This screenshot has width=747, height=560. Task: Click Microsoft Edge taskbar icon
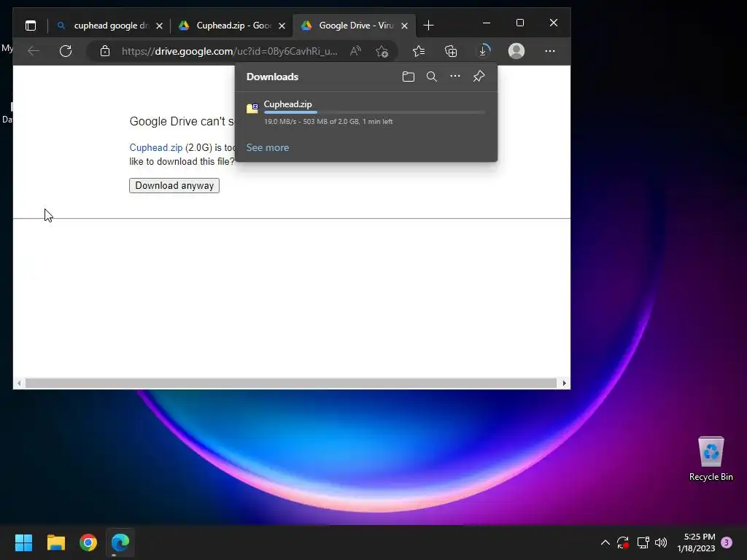pyautogui.click(x=120, y=542)
